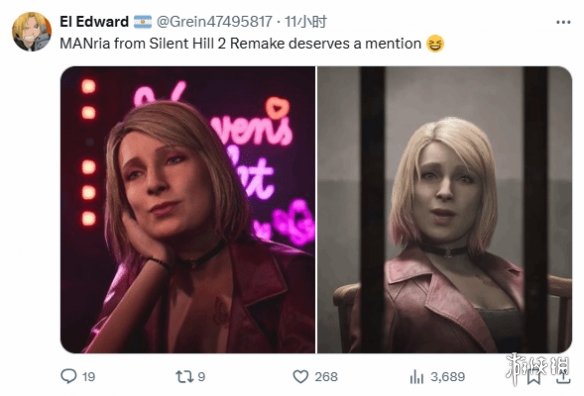Bookmark this tweet with the bookmark icon

pos(534,377)
